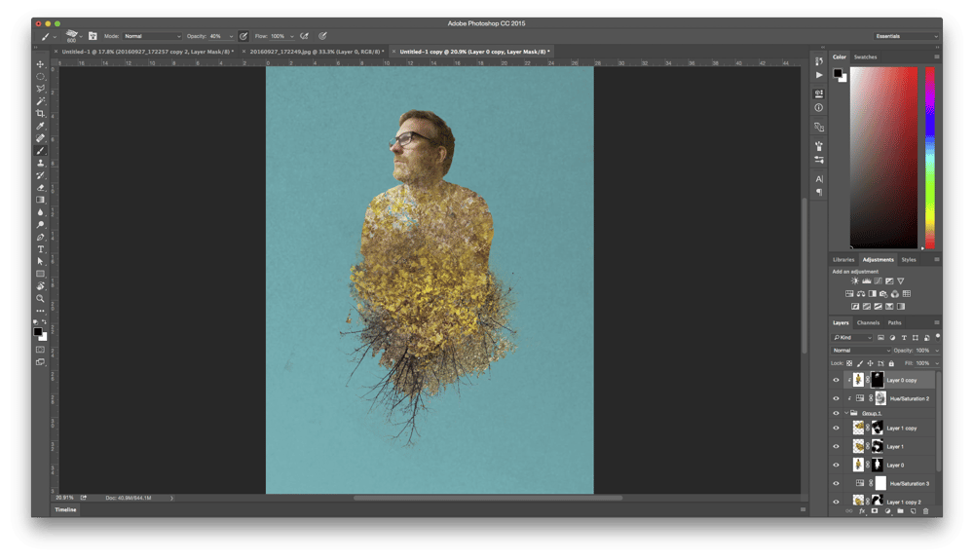
Task: Select the Path Selection tool
Action: [x=40, y=261]
